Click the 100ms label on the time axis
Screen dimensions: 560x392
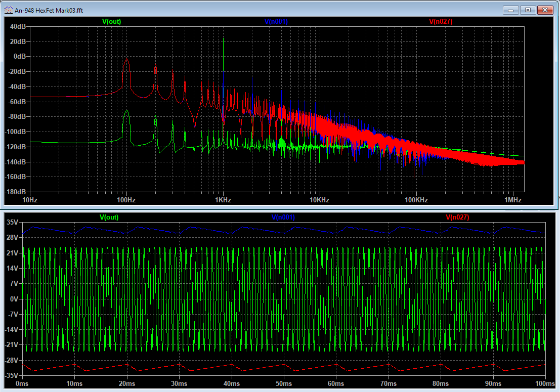click(545, 383)
